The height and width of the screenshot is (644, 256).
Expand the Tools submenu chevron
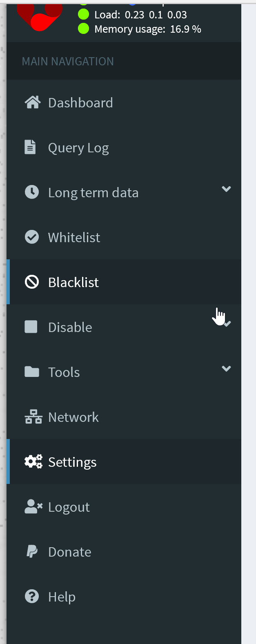[226, 369]
